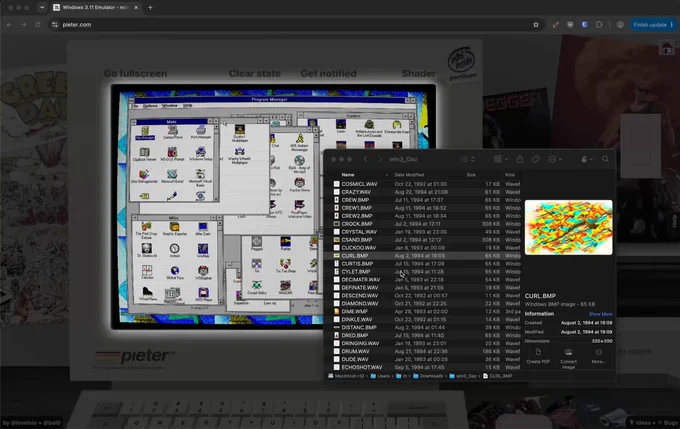This screenshot has height=429, width=680.
Task: Open Chrome tab search chevron
Action: click(42, 7)
